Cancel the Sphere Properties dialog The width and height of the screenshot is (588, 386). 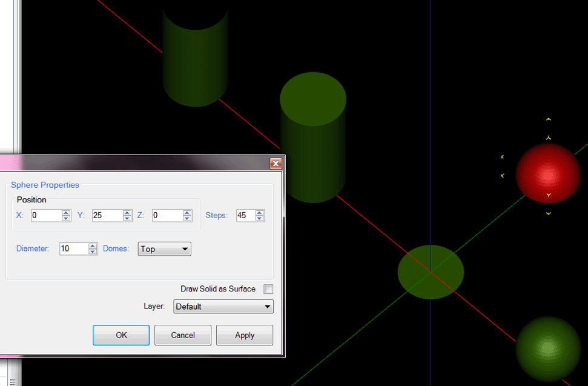coord(183,335)
